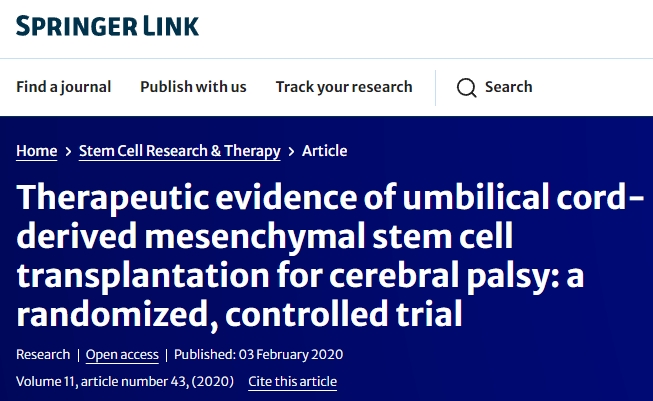Select Track your research in navigation
Viewport: 653px width, 401px height.
pos(344,87)
